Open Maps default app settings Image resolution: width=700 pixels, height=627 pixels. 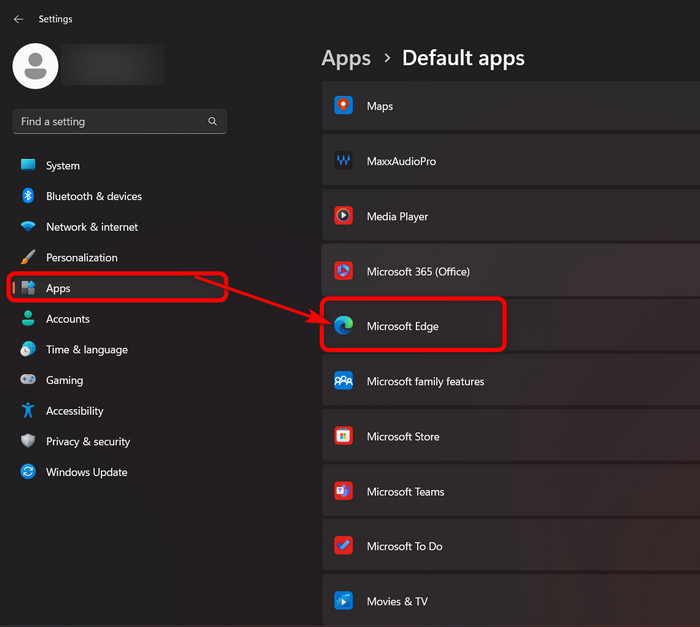[x=511, y=106]
